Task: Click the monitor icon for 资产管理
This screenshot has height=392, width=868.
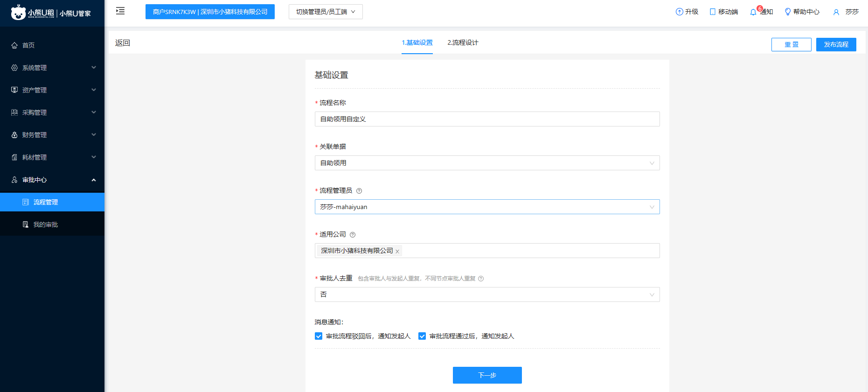Action: 14,90
